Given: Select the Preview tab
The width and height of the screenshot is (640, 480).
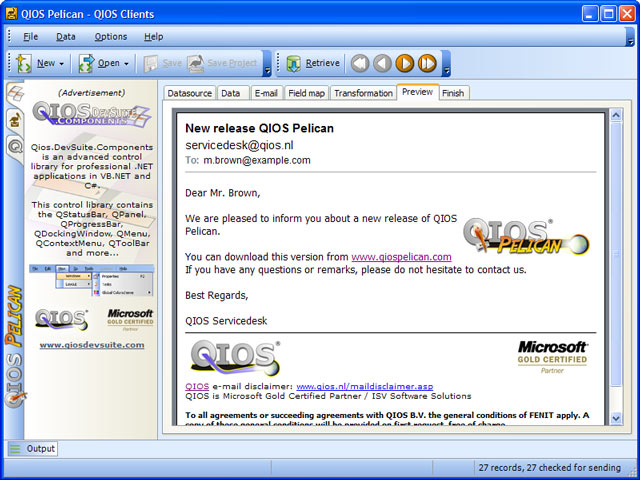Looking at the screenshot, I should pos(418,92).
